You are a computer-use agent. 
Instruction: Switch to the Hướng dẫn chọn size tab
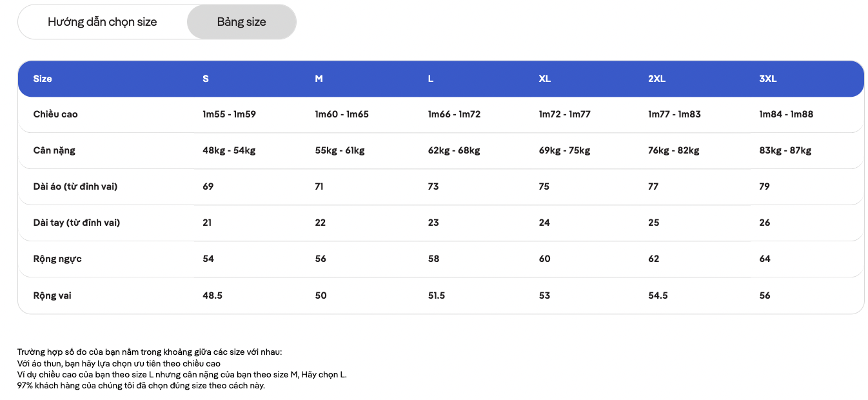click(x=103, y=22)
